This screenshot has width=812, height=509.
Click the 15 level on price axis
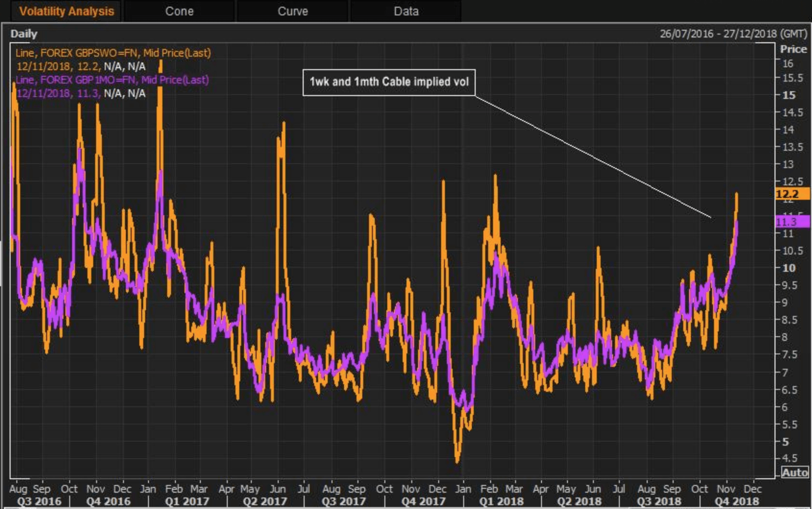pos(788,95)
